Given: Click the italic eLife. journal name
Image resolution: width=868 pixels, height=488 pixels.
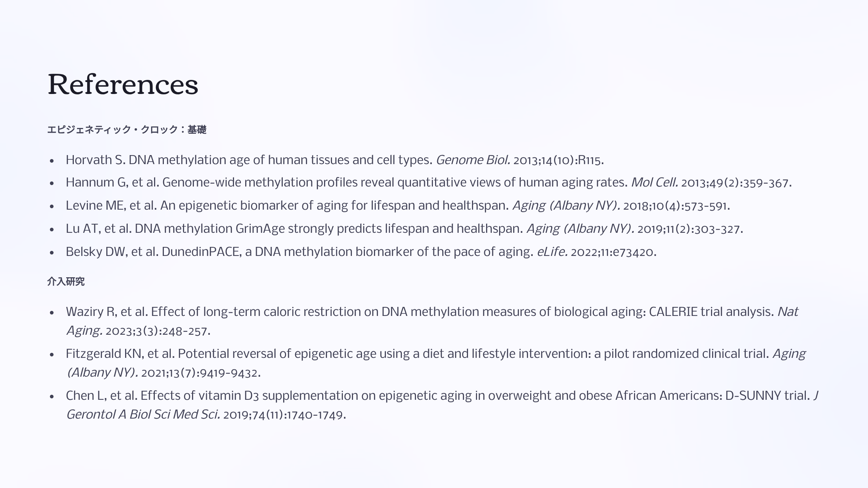Looking at the screenshot, I should [x=552, y=252].
